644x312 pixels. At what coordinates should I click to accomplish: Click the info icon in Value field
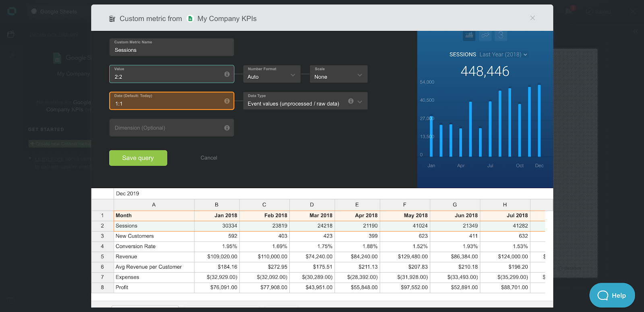(x=227, y=74)
